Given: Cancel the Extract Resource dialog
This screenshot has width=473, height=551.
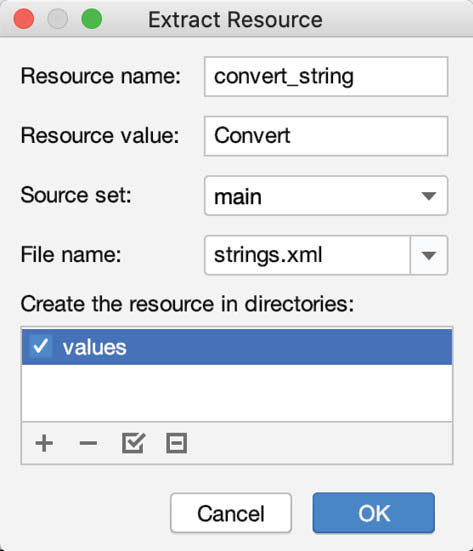Looking at the screenshot, I should click(231, 513).
